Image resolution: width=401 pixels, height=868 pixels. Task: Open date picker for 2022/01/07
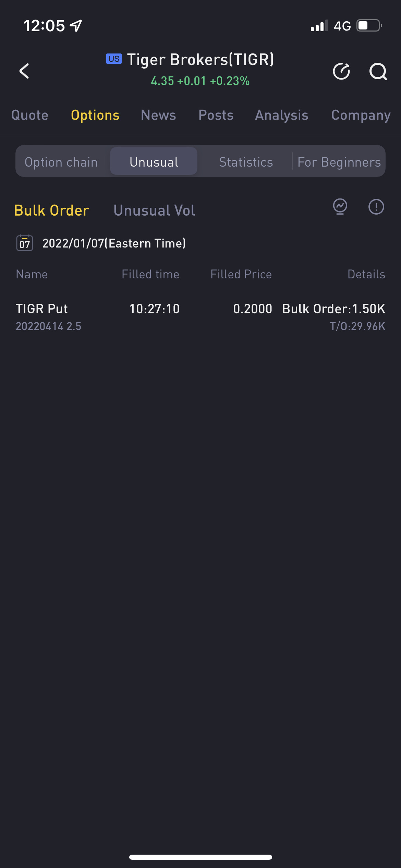click(x=114, y=243)
